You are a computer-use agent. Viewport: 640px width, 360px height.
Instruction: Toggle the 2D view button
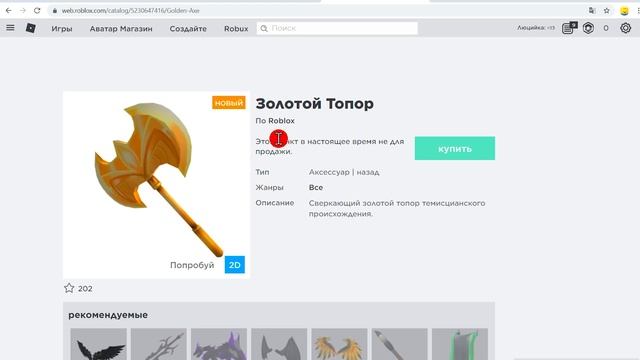tap(235, 265)
